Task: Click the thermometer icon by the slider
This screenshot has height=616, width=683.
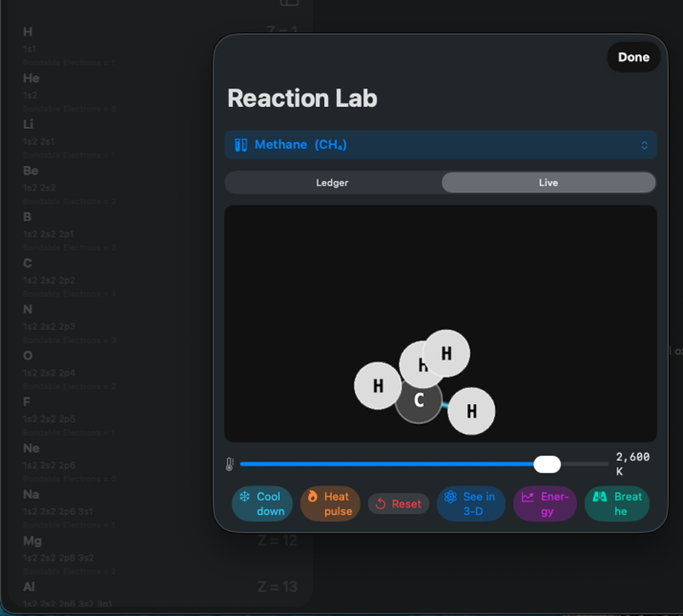Action: click(x=229, y=465)
